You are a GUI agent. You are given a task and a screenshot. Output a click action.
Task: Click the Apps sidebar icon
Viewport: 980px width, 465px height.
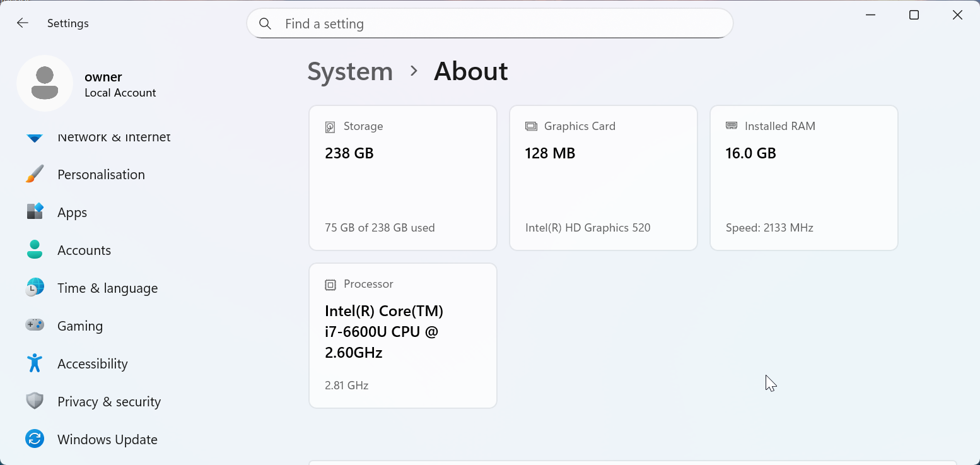click(35, 212)
